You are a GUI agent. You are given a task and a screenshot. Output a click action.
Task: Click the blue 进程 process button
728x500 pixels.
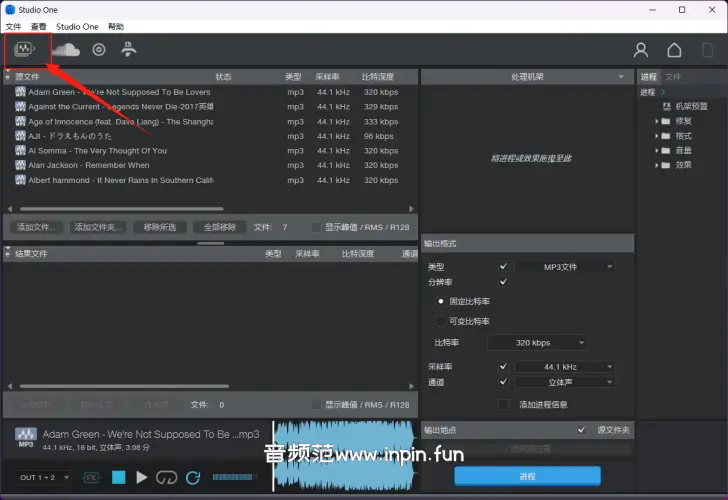[527, 476]
